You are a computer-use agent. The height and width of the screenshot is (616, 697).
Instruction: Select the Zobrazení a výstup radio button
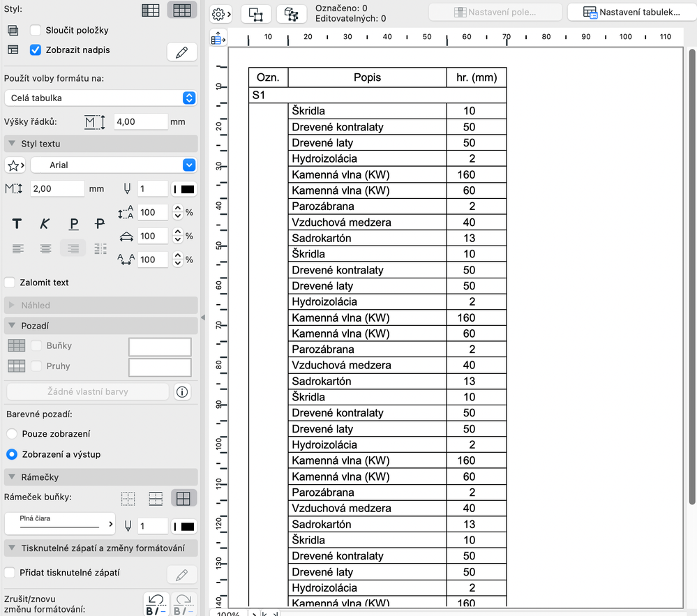12,454
